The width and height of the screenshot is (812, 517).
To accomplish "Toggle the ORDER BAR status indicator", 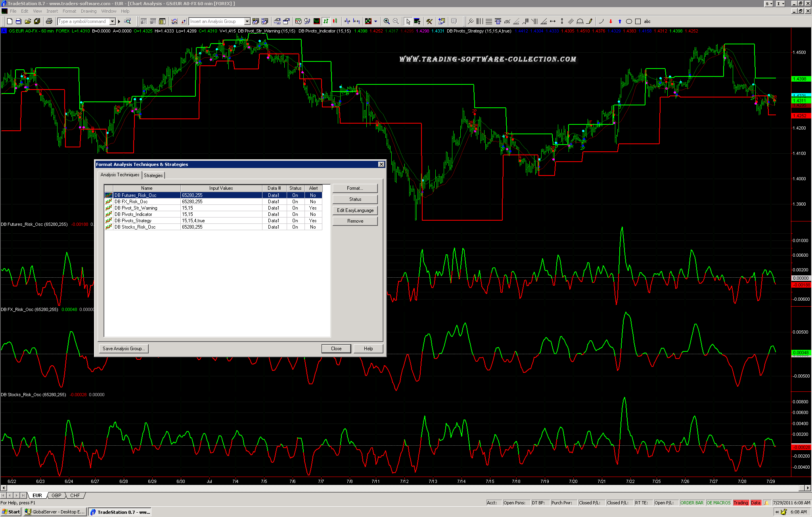I will [691, 503].
